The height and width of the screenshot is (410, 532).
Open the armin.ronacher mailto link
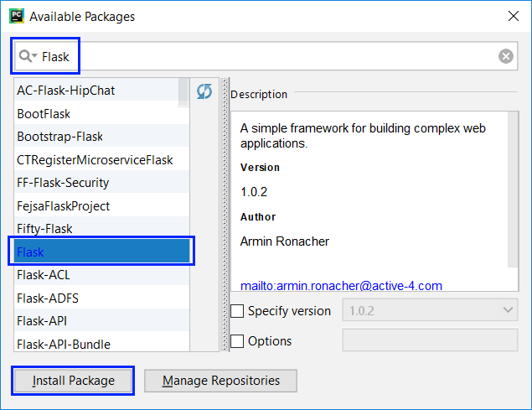point(341,286)
